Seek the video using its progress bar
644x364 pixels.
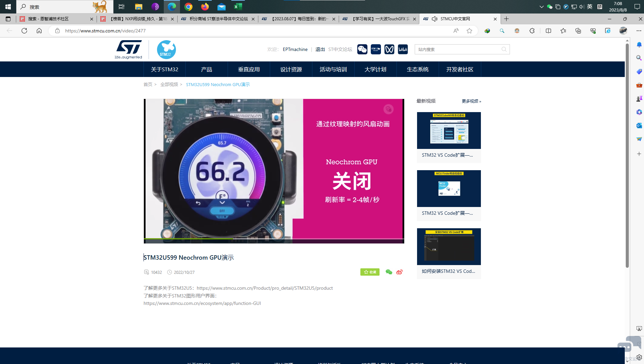point(274,239)
